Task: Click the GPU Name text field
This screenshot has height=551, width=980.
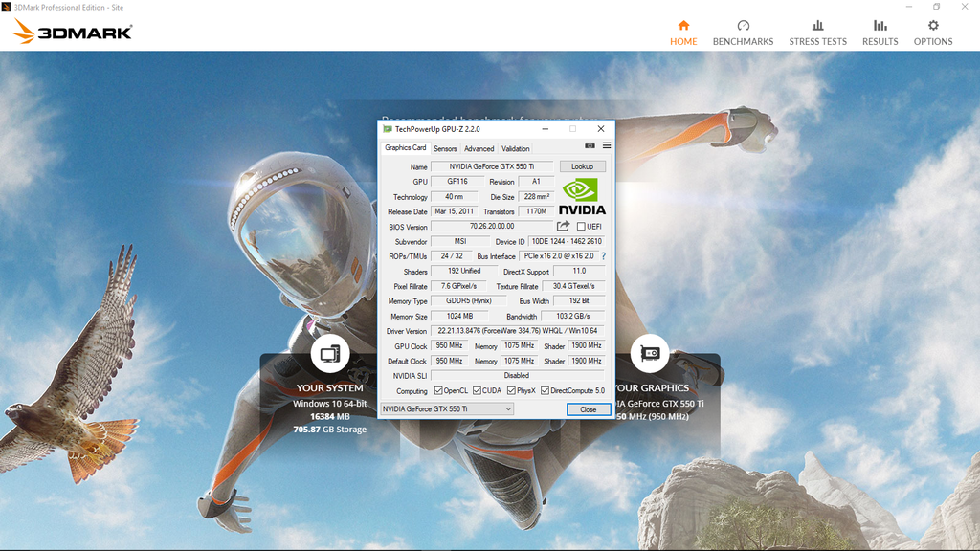Action: 492,166
